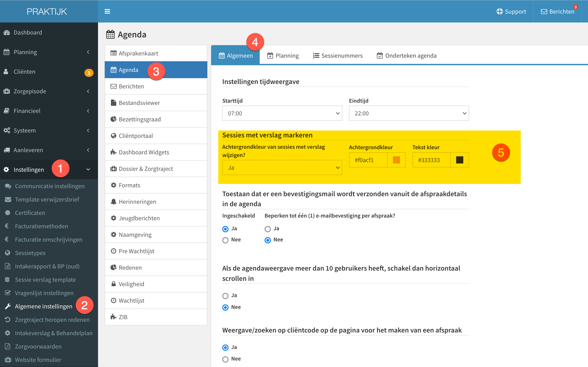This screenshot has width=588, height=367.
Task: Expand the Systeem sidebar menu chevron
Action: (88, 130)
